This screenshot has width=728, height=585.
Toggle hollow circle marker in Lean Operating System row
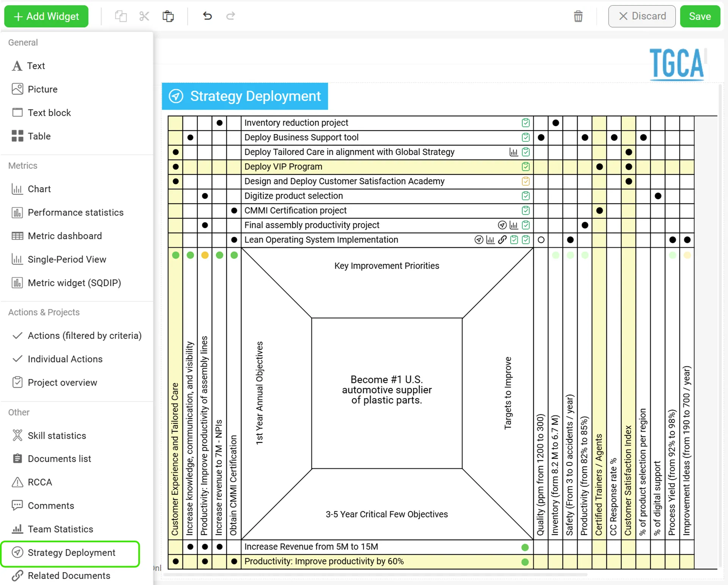(x=541, y=240)
